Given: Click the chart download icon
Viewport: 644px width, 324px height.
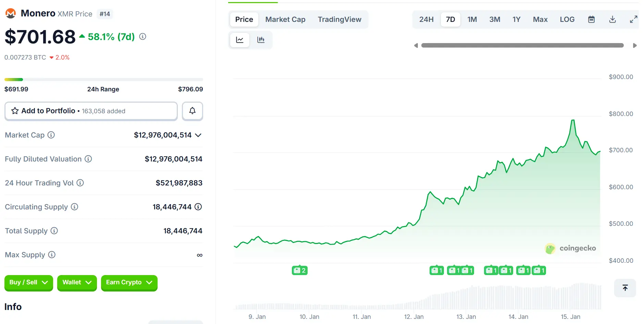Looking at the screenshot, I should [613, 20].
